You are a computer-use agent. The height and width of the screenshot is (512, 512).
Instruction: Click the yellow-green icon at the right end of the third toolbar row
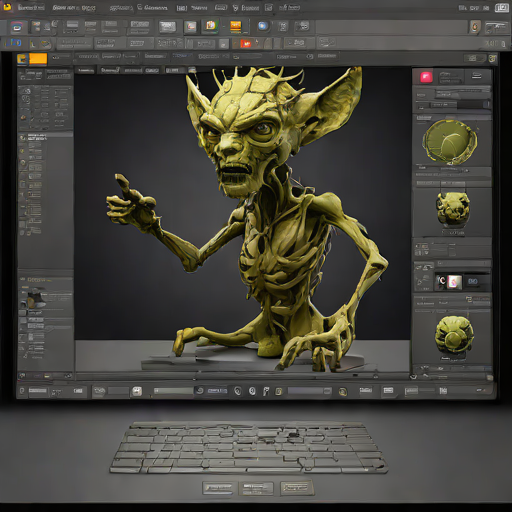(492, 59)
